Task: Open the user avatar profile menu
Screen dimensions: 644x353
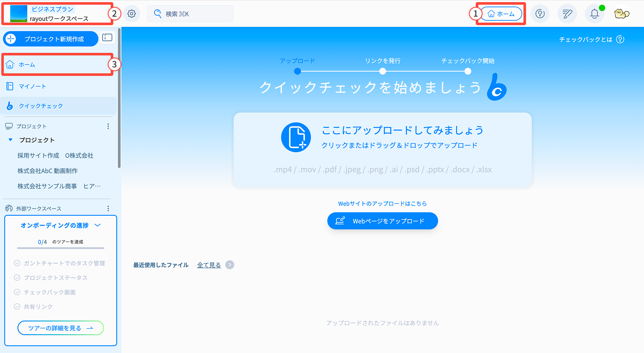Action: 622,14
